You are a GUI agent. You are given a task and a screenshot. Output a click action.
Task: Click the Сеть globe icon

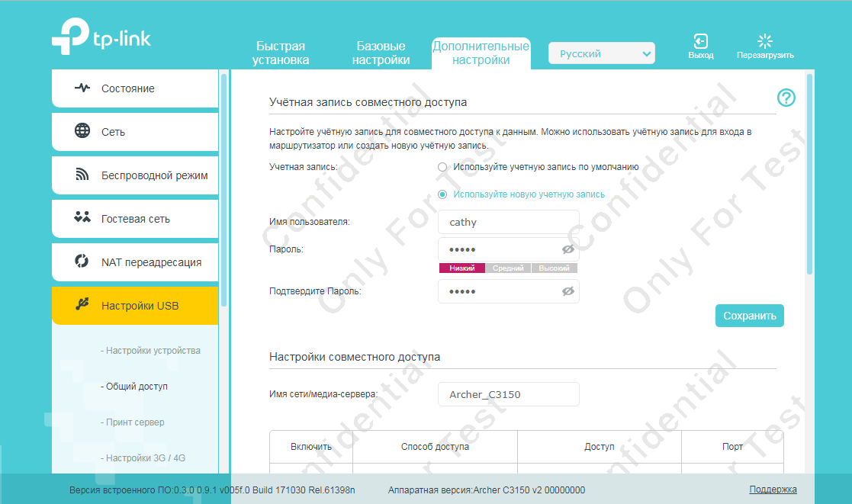coord(82,131)
